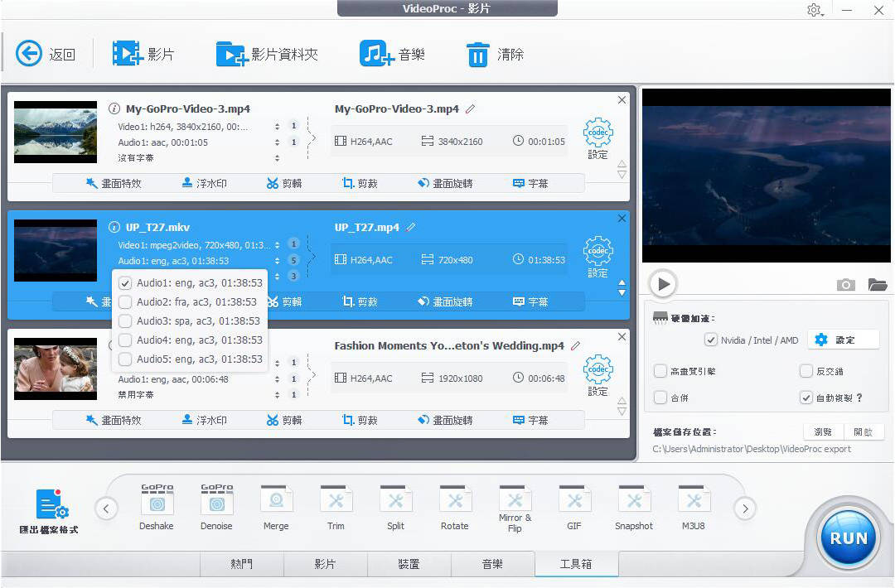Play the preview video

pyautogui.click(x=662, y=283)
